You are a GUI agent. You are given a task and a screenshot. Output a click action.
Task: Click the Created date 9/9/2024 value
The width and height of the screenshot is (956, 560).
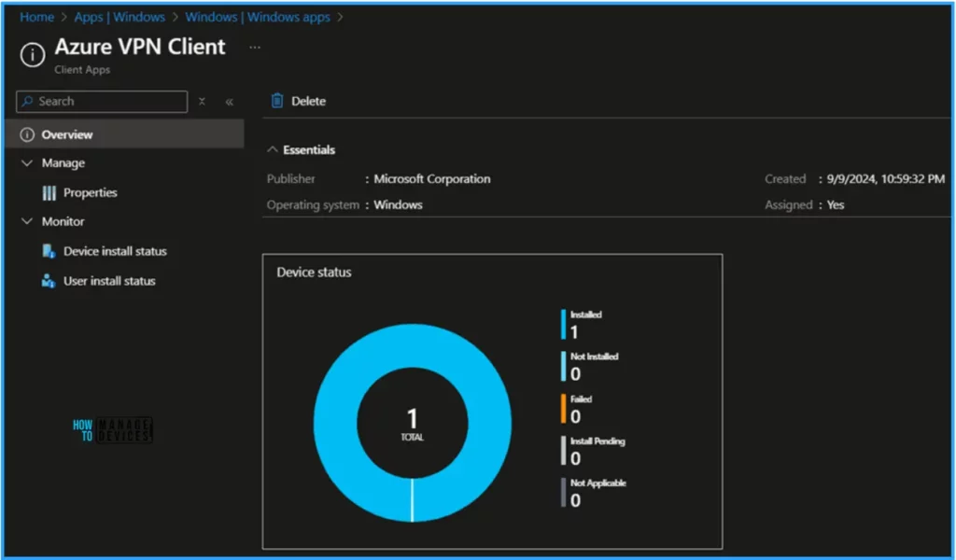(x=886, y=179)
